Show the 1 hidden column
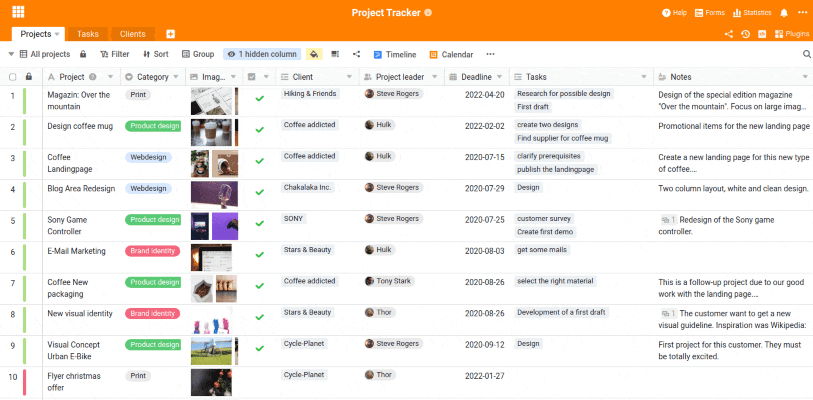The width and height of the screenshot is (813, 400). pos(261,54)
